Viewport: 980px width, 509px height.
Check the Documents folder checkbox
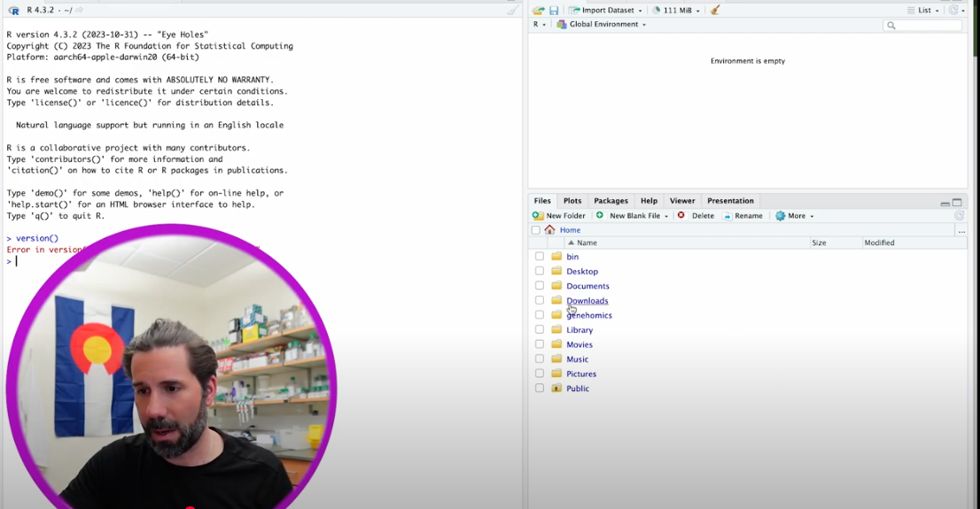click(x=540, y=285)
